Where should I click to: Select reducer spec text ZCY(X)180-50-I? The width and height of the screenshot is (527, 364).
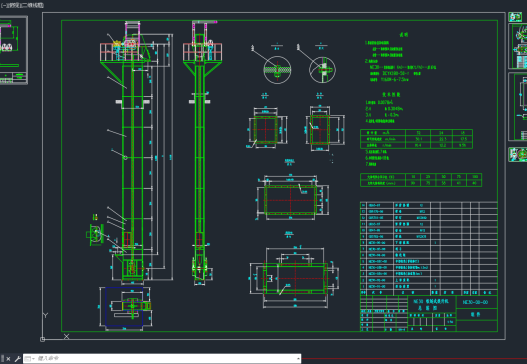pos(396,73)
